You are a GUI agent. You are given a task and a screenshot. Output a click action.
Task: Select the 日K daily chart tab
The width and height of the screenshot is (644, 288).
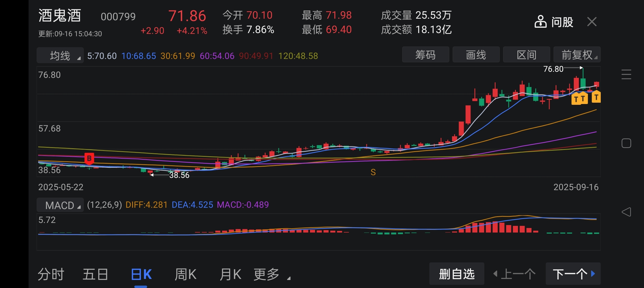point(141,274)
